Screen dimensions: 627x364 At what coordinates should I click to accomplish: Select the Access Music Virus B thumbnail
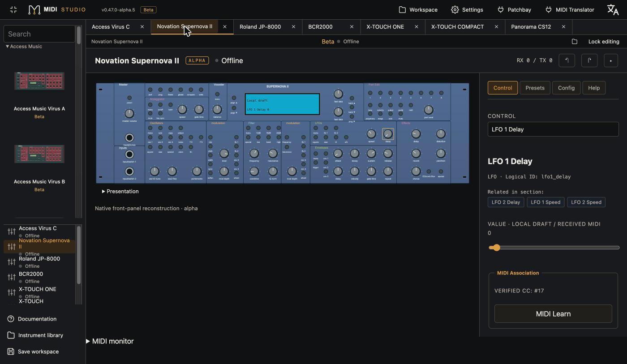pos(39,154)
